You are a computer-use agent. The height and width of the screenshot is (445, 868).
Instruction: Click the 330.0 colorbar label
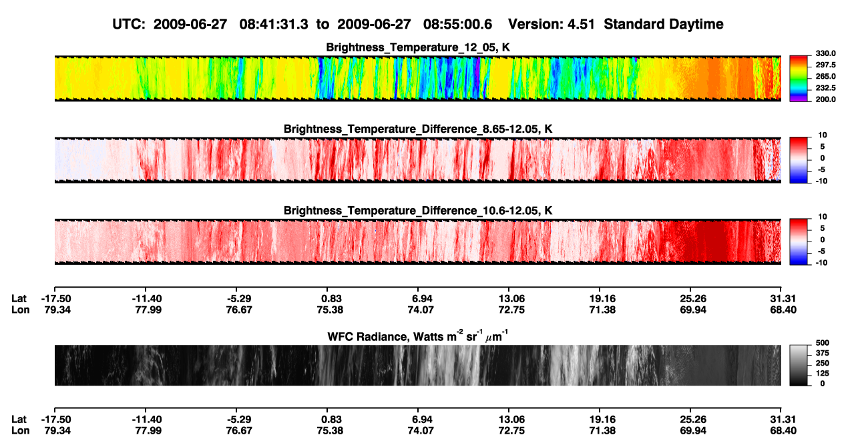point(825,54)
